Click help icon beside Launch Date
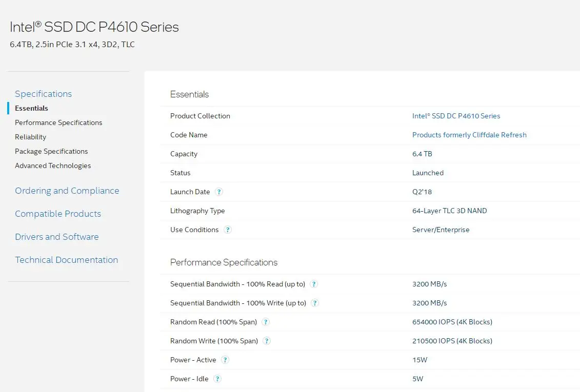Viewport: 580px width, 392px height. point(219,192)
